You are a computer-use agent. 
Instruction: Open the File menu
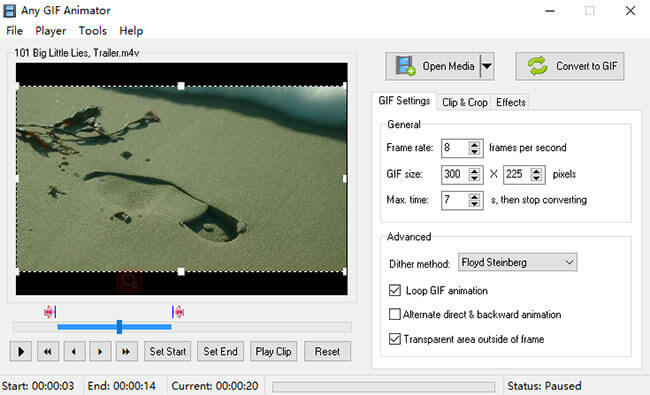pos(15,31)
